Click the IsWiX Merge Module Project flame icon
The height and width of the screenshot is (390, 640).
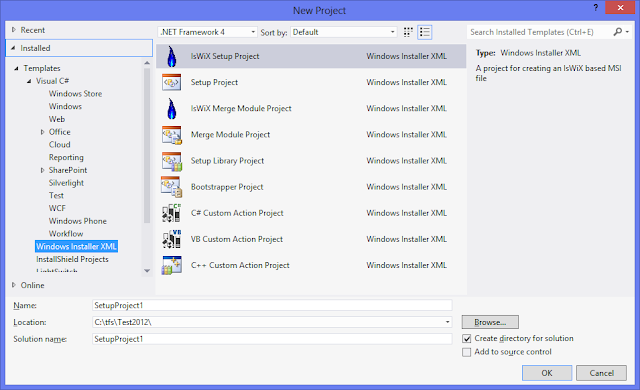tap(172, 109)
